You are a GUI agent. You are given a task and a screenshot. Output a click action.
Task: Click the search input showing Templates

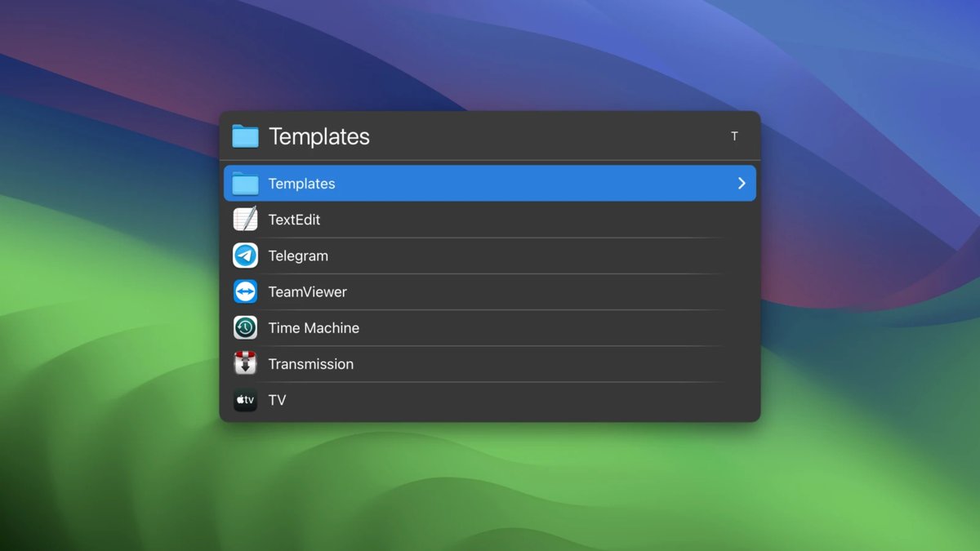(x=408, y=136)
